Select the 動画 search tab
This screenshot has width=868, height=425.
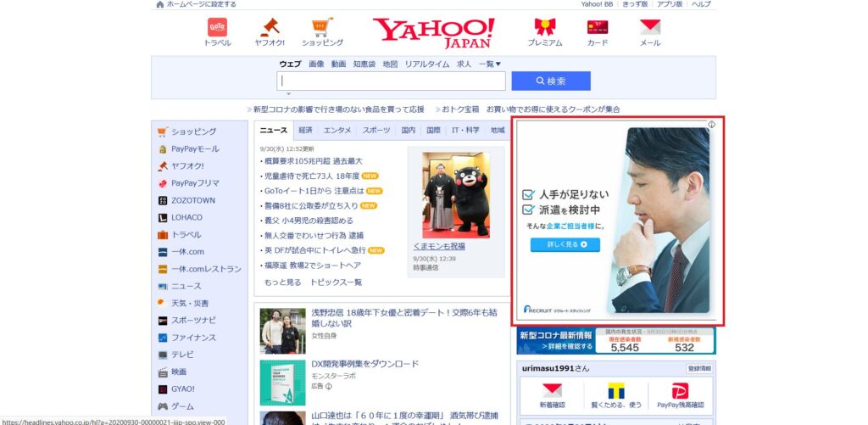(x=339, y=64)
